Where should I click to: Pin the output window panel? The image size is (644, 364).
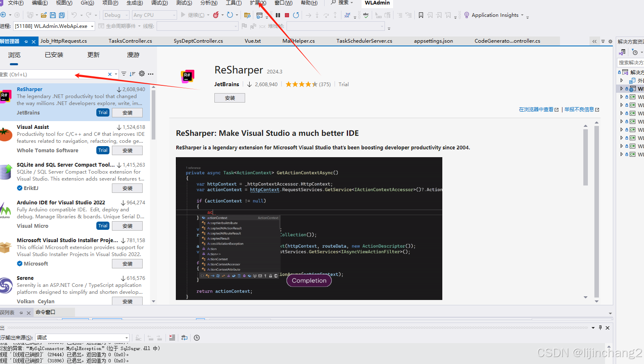click(601, 327)
